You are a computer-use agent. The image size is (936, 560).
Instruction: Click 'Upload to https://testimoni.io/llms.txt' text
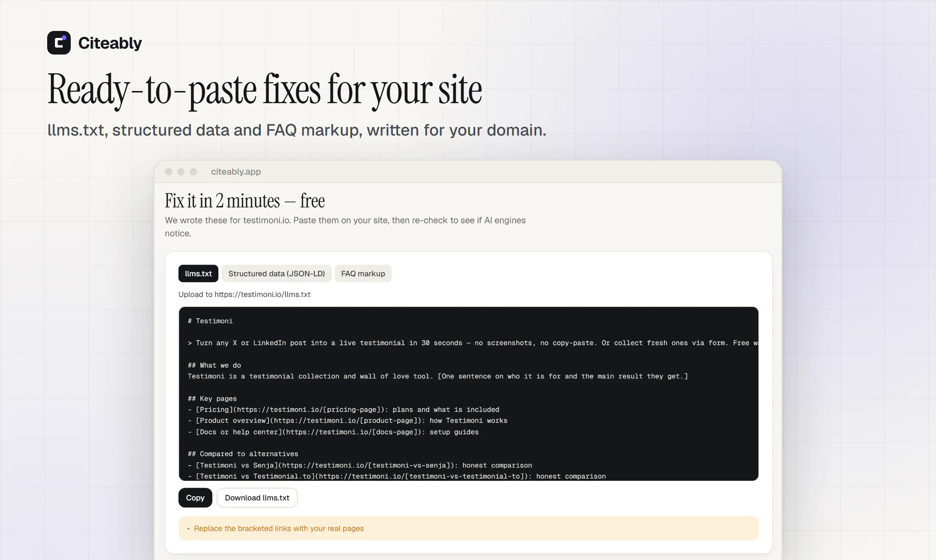tap(244, 294)
